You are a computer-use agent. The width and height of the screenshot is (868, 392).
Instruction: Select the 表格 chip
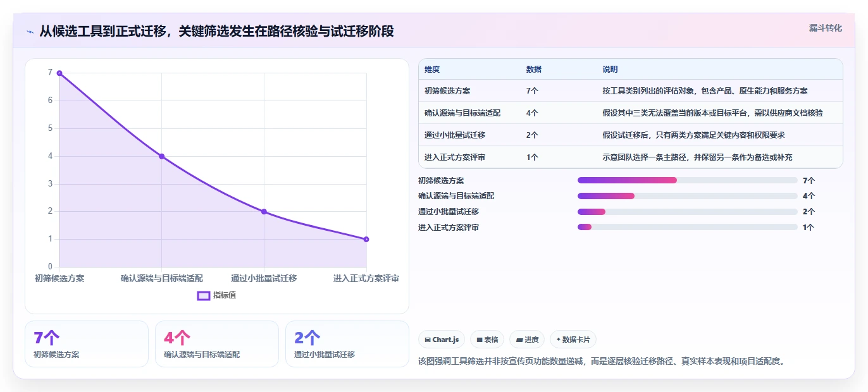point(487,340)
